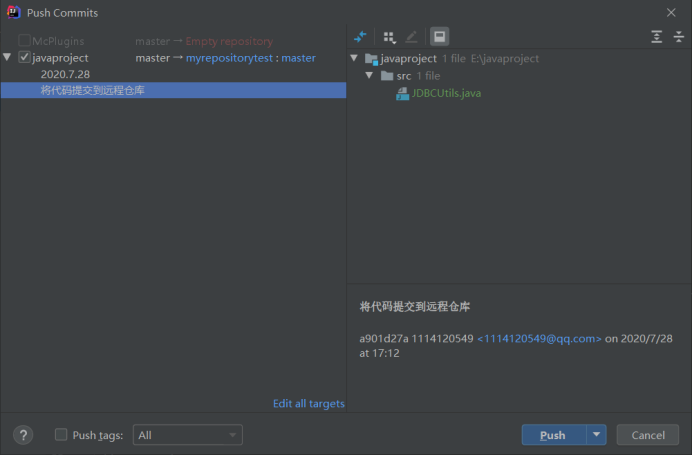
Task: Click the Push button
Action: 554,435
